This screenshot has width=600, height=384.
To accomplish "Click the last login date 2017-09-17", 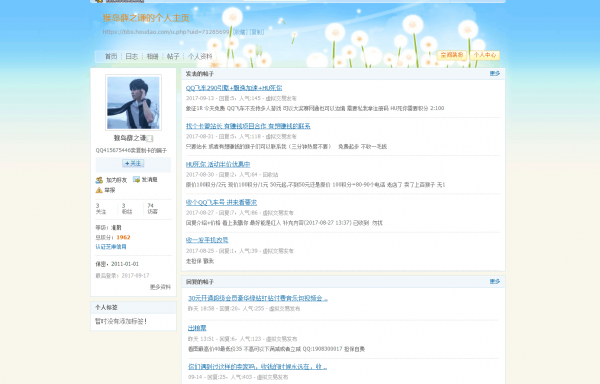I will tap(135, 275).
